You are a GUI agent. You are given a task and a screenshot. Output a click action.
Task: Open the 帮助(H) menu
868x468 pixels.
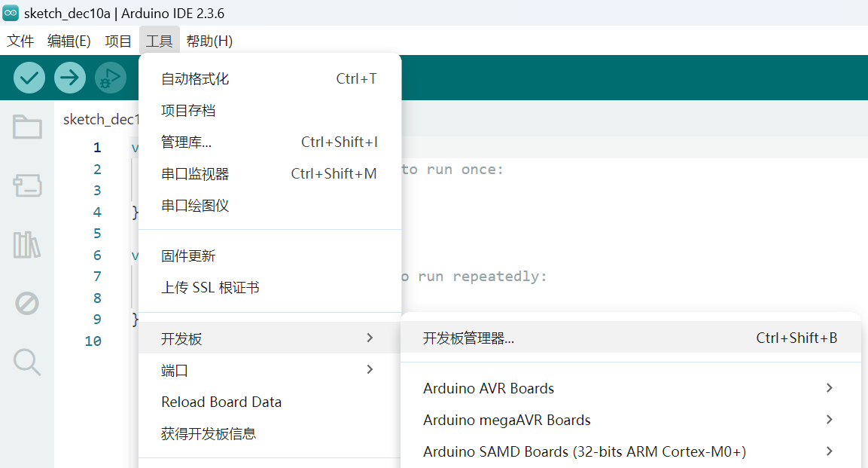tap(209, 41)
